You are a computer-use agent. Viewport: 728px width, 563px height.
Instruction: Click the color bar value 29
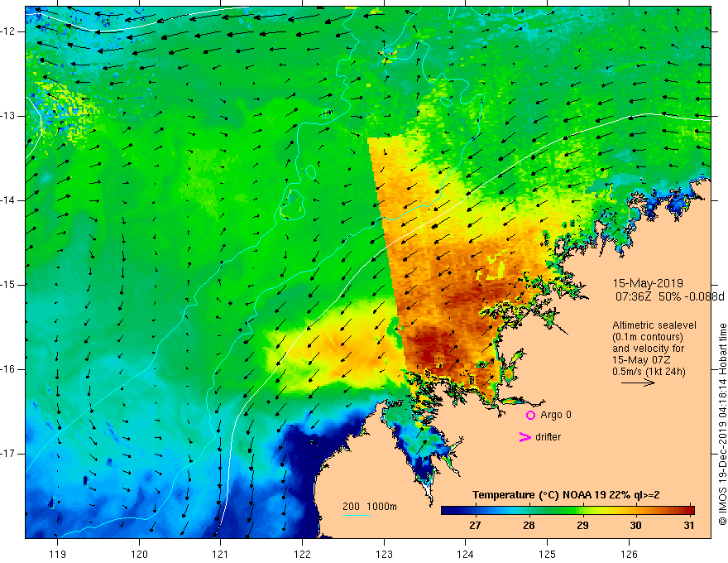pos(582,526)
